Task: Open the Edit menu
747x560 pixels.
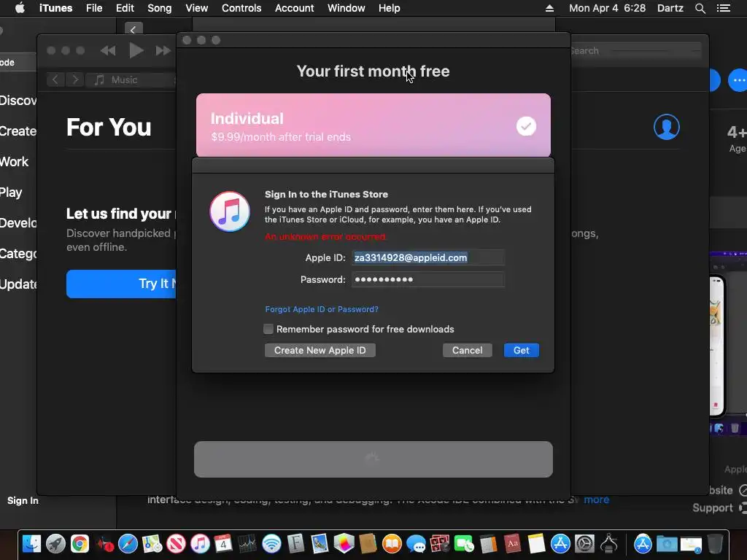Action: click(125, 8)
